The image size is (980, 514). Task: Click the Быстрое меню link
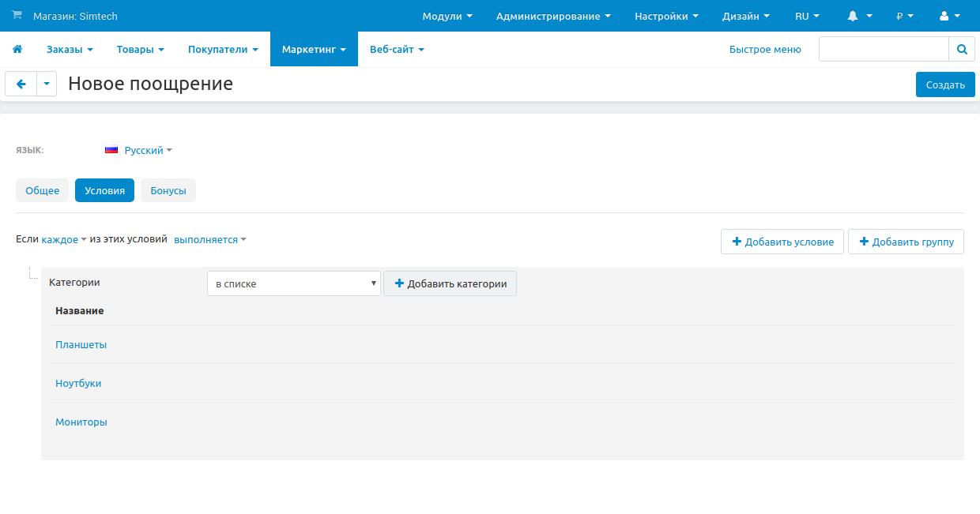765,49
